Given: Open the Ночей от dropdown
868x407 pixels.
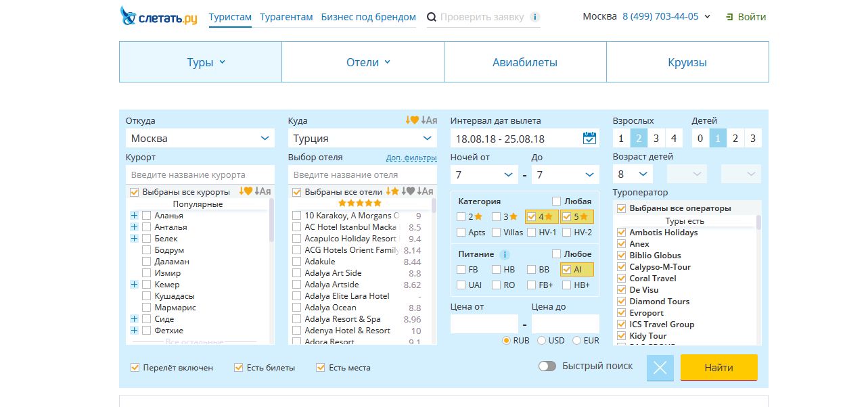Looking at the screenshot, I should point(484,174).
